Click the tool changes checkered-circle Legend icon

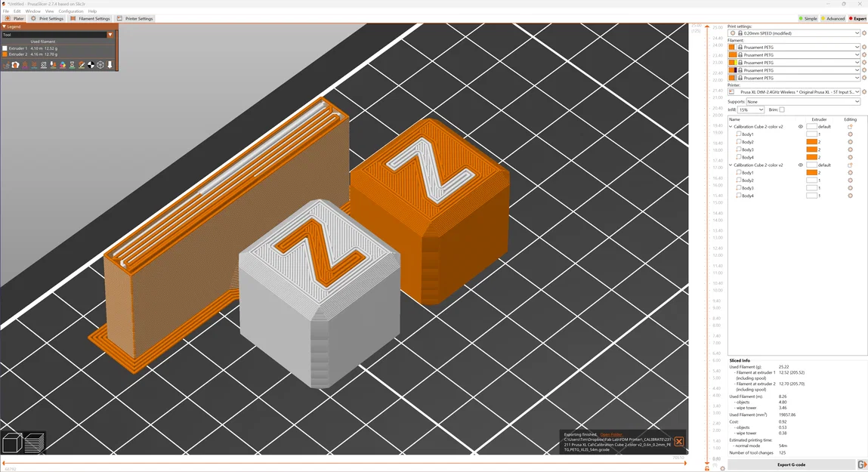[91, 65]
